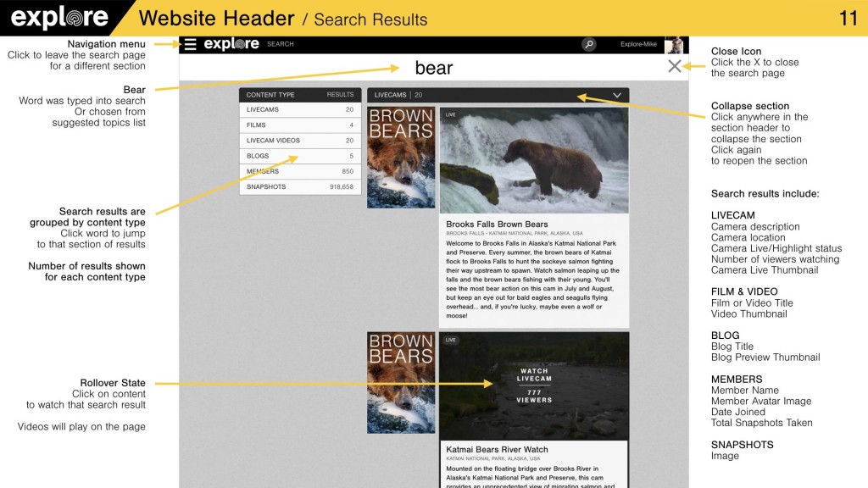Open the Explore-Mike username link

click(638, 44)
